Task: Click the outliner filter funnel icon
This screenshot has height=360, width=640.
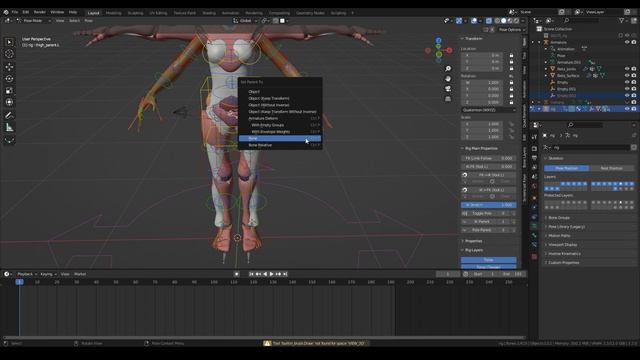Action: [621, 20]
